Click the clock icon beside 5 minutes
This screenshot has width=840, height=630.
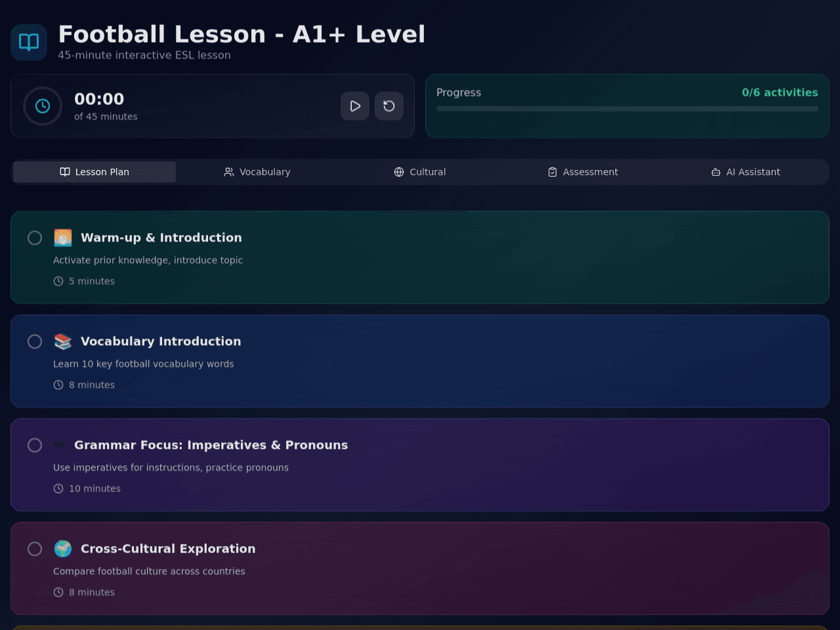58,281
